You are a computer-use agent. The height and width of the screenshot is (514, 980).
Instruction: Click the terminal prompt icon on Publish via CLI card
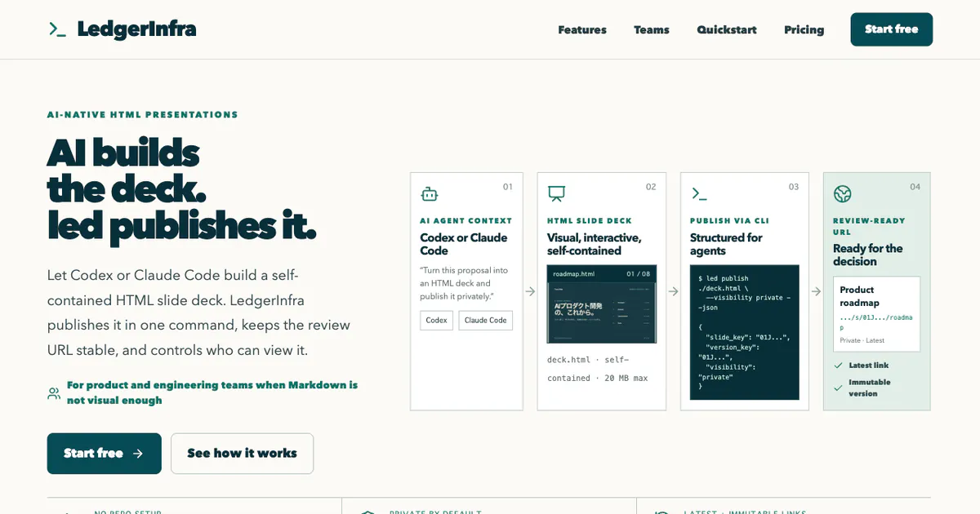pos(699,194)
